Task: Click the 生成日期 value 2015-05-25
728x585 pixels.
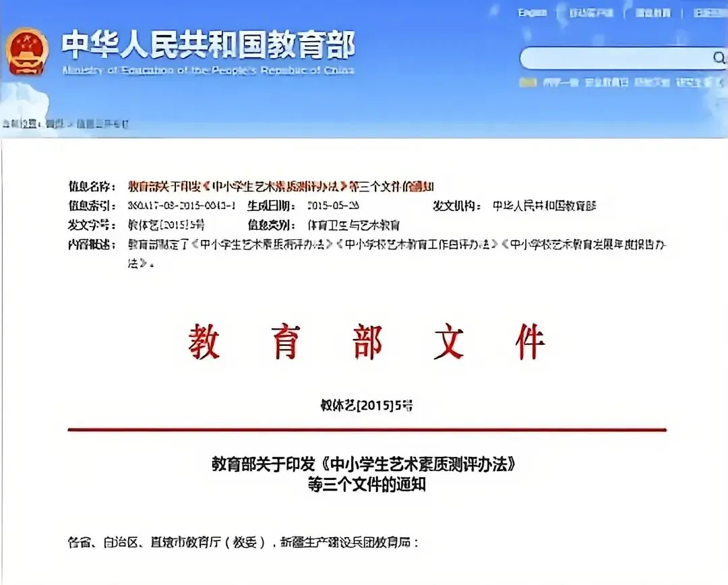Action: 333,205
